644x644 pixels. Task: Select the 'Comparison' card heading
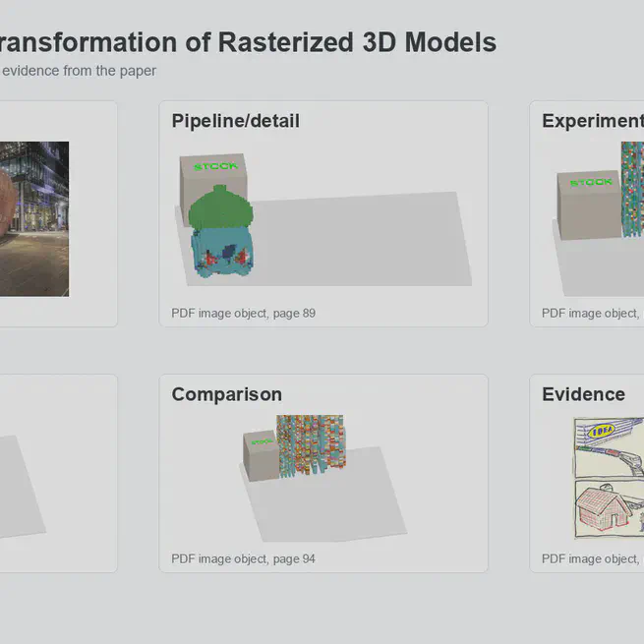pyautogui.click(x=227, y=394)
